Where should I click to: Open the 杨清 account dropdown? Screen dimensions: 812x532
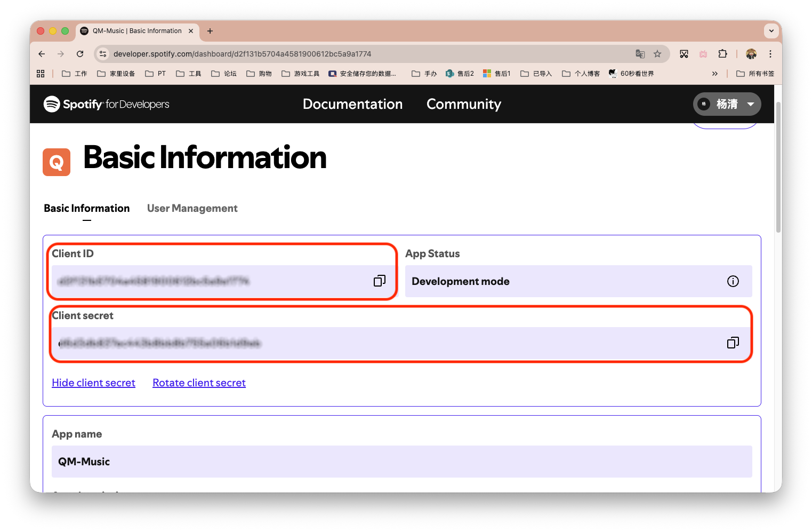[x=727, y=104]
